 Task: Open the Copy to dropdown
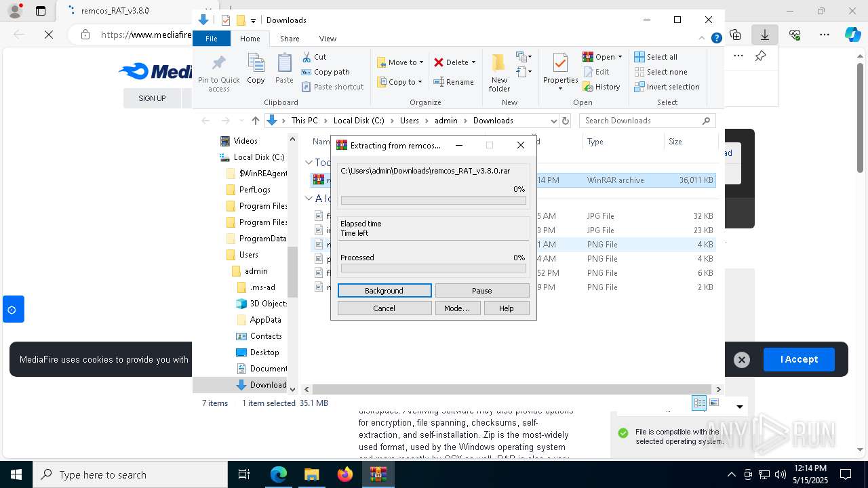(x=400, y=82)
